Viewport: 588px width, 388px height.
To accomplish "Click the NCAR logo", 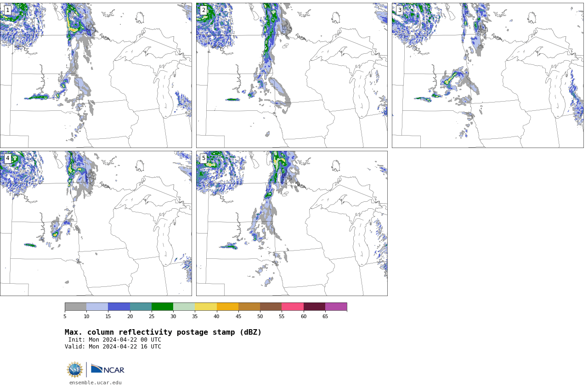I will (107, 369).
